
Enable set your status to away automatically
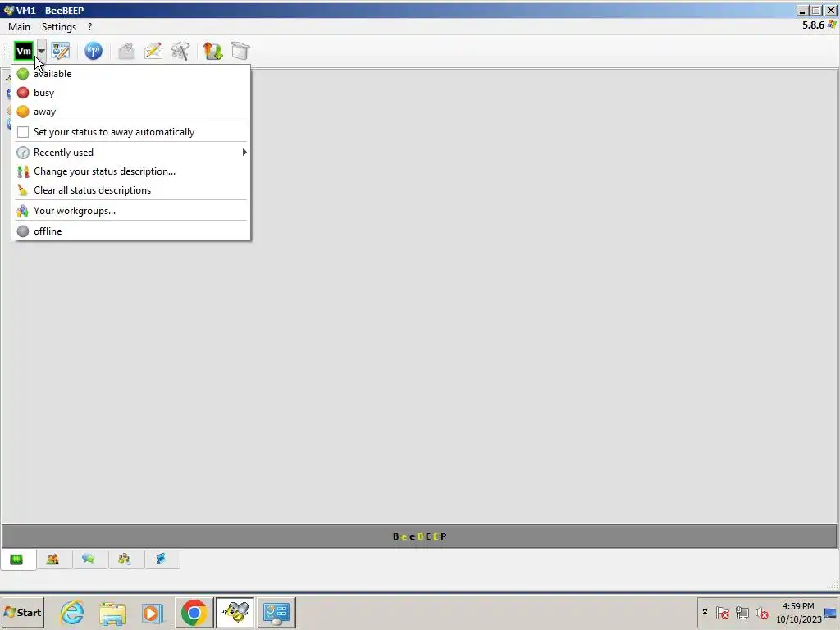pyautogui.click(x=130, y=132)
